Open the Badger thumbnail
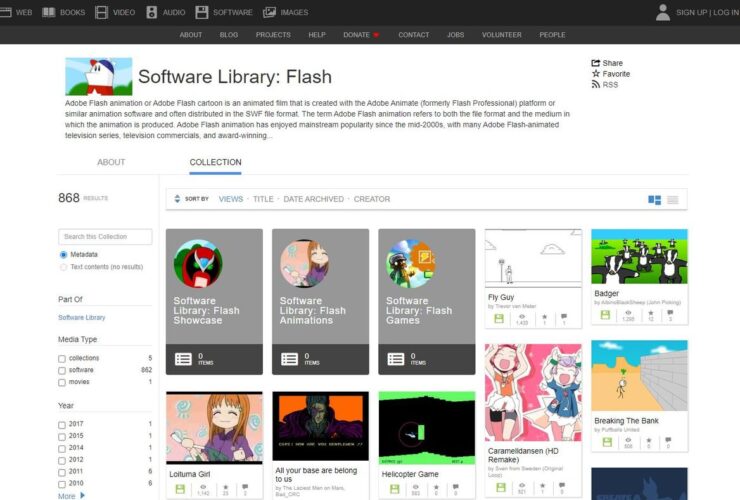The image size is (740, 500). (x=639, y=256)
